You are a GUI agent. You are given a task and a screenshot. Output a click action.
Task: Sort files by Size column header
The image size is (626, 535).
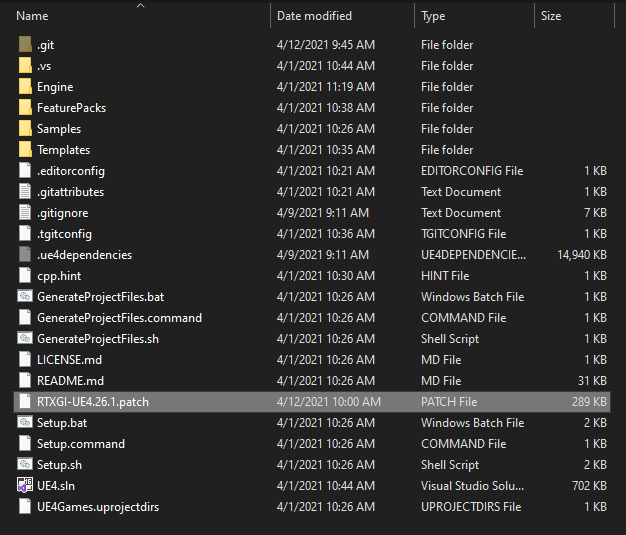coord(551,16)
